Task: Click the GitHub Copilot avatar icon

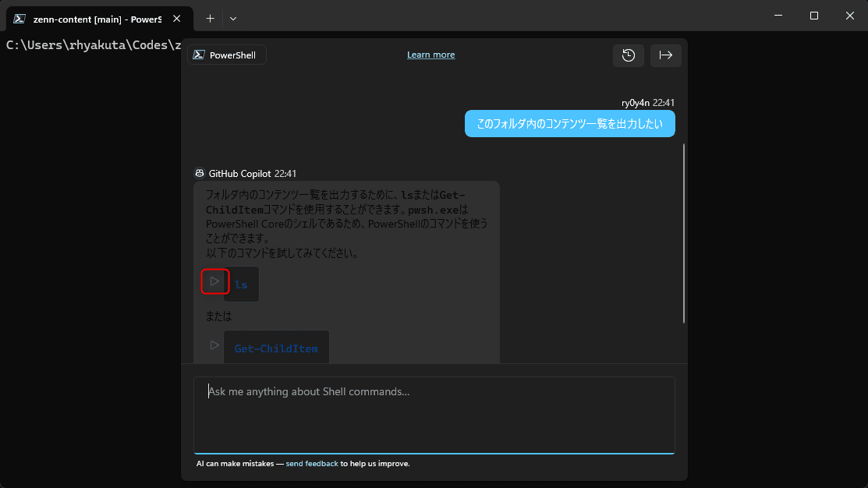Action: [200, 173]
